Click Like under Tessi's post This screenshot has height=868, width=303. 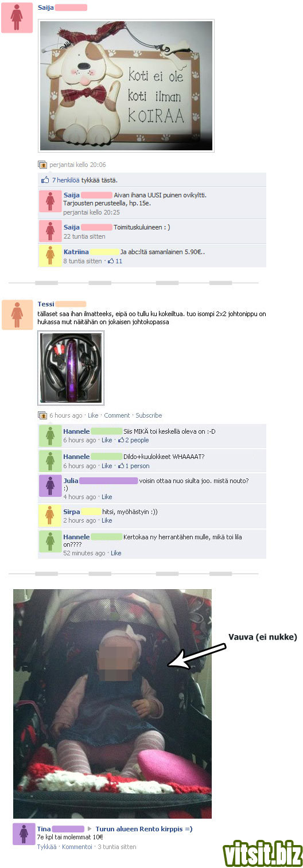pos(93,415)
